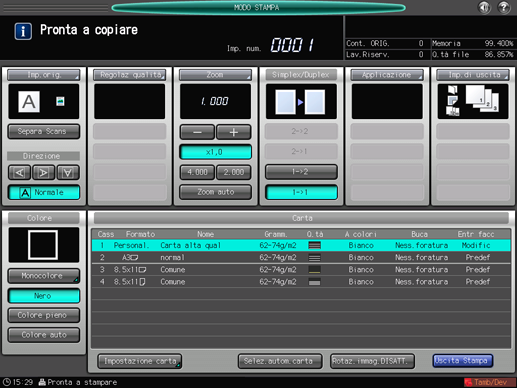Open Regolaz qualità menu
This screenshot has height=388, width=517.
(x=130, y=75)
